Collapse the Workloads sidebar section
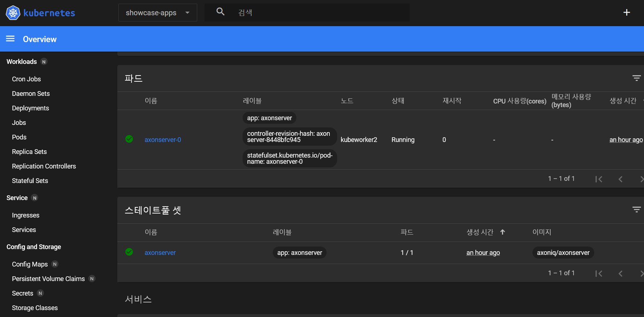This screenshot has width=644, height=317. coord(22,62)
